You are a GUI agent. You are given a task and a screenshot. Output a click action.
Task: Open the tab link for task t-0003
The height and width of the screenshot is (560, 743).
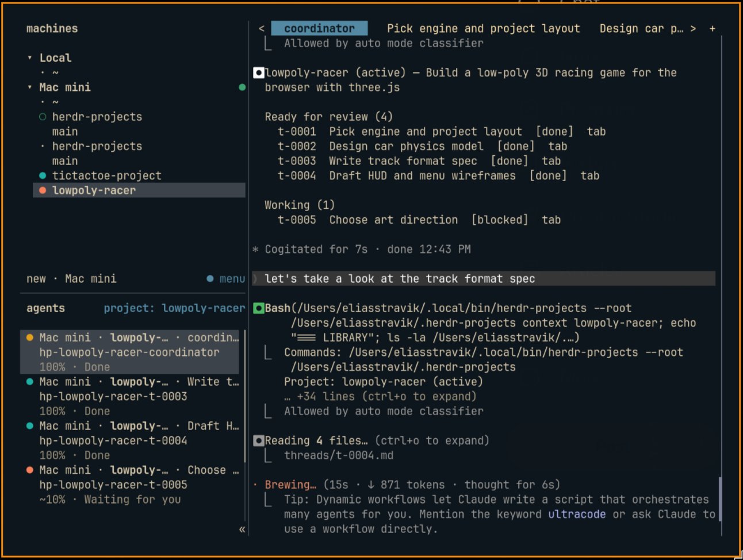pos(551,161)
